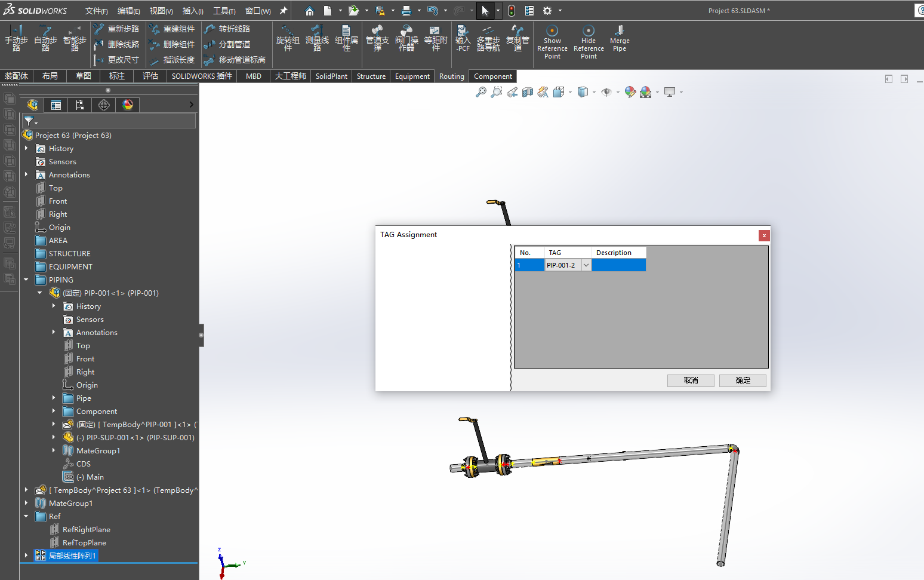Click Edit Appearance color ball icon
Image resolution: width=924 pixels, height=580 pixels.
(x=630, y=92)
